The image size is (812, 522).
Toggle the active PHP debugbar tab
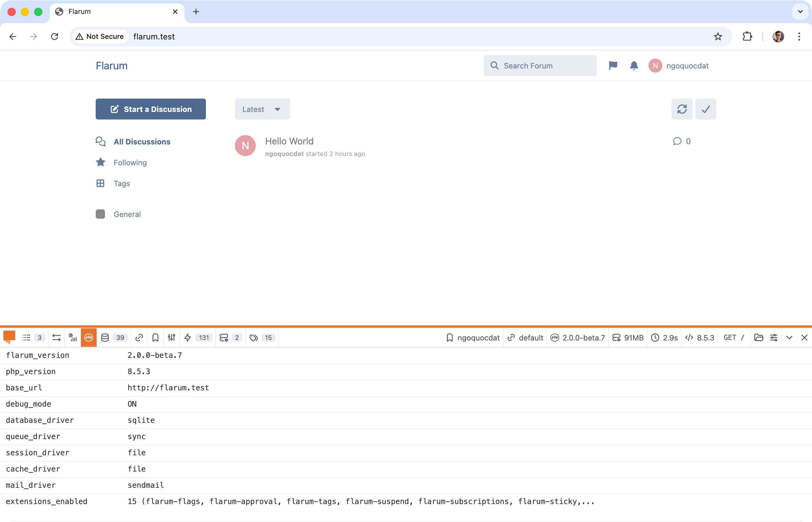tap(89, 338)
